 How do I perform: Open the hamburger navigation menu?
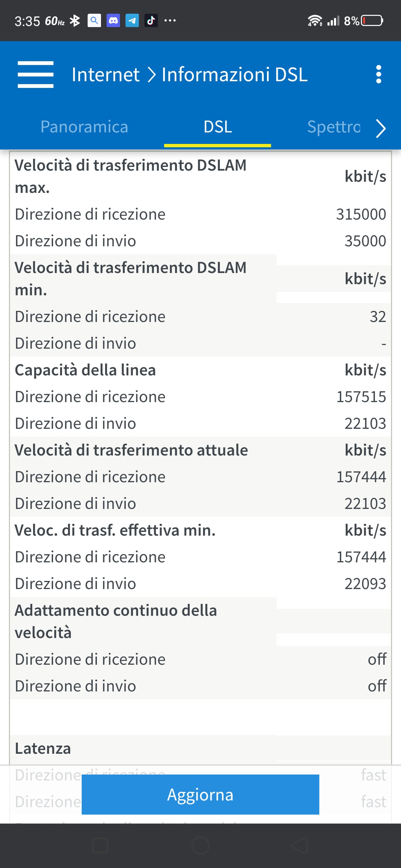(36, 75)
